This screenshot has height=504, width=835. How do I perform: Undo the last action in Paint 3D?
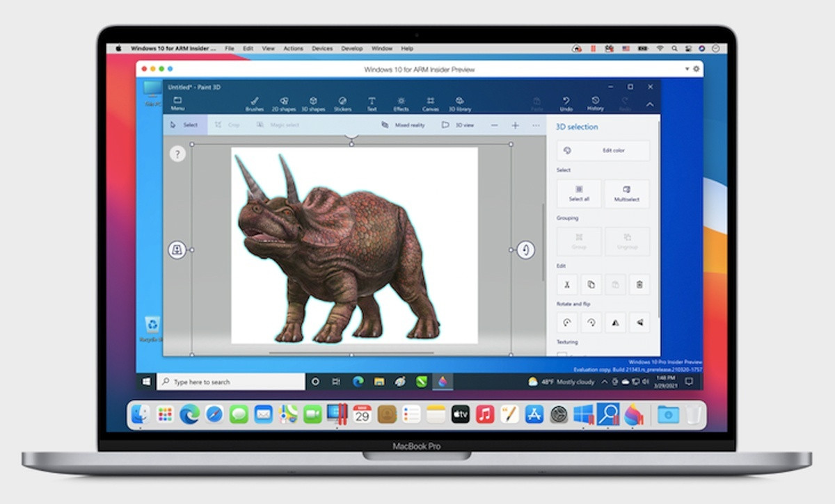(566, 104)
